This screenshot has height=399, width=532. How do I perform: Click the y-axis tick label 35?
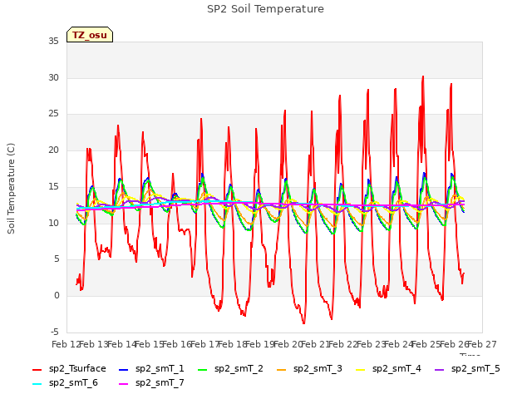pyautogui.click(x=53, y=41)
